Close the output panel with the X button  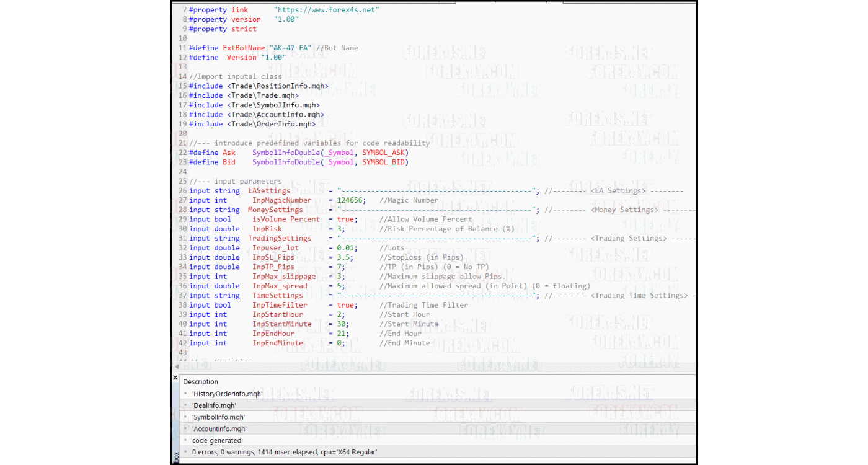tap(175, 377)
